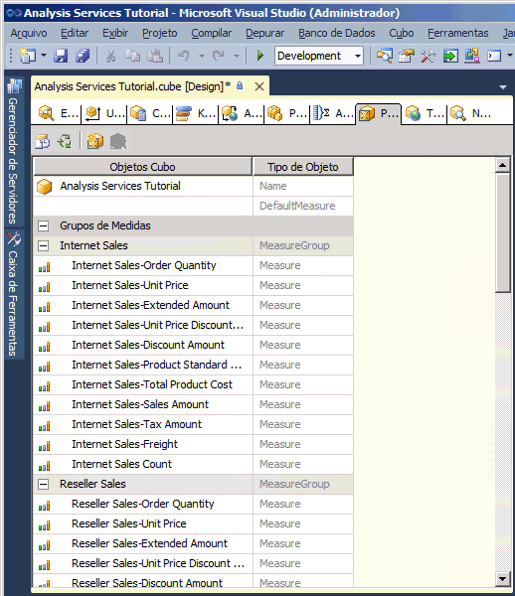Click the Reconnect refresh icon in designer toolbar

point(65,141)
